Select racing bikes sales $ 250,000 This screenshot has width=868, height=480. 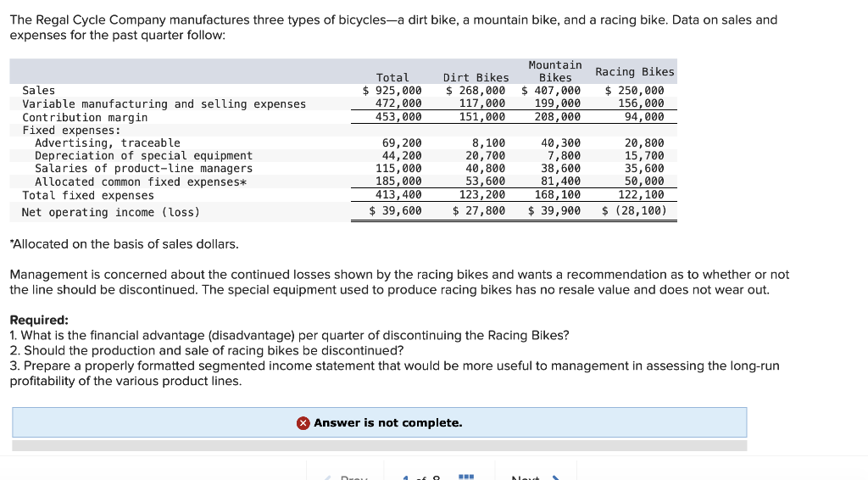(634, 90)
